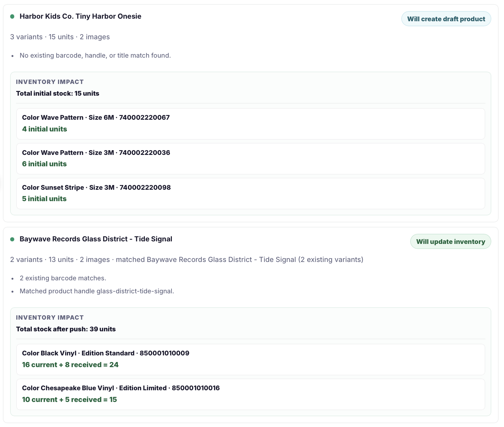Click 'Total stock after push: 39 units'
504x427 pixels.
[x=66, y=329]
